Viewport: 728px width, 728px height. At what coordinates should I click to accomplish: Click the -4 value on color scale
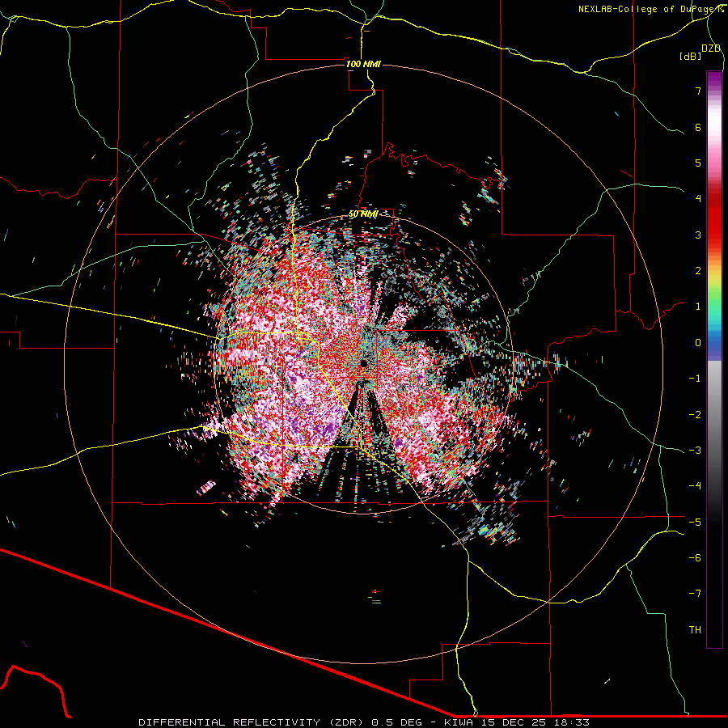(695, 486)
